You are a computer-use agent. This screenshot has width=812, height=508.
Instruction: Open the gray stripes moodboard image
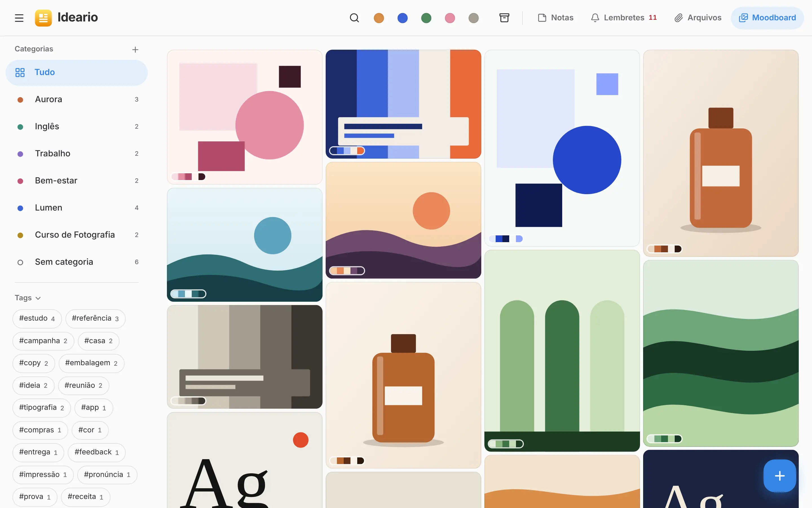coord(245,357)
